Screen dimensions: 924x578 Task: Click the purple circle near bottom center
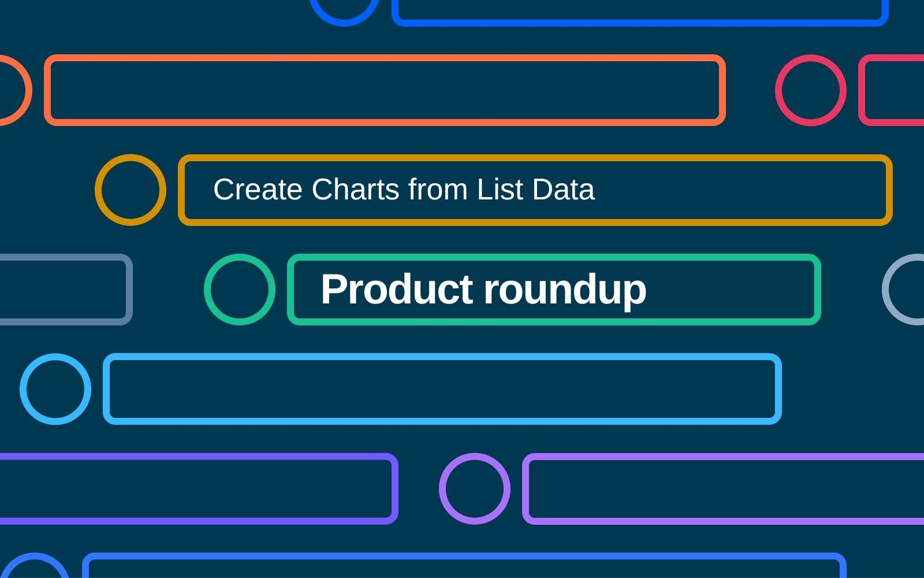475,488
